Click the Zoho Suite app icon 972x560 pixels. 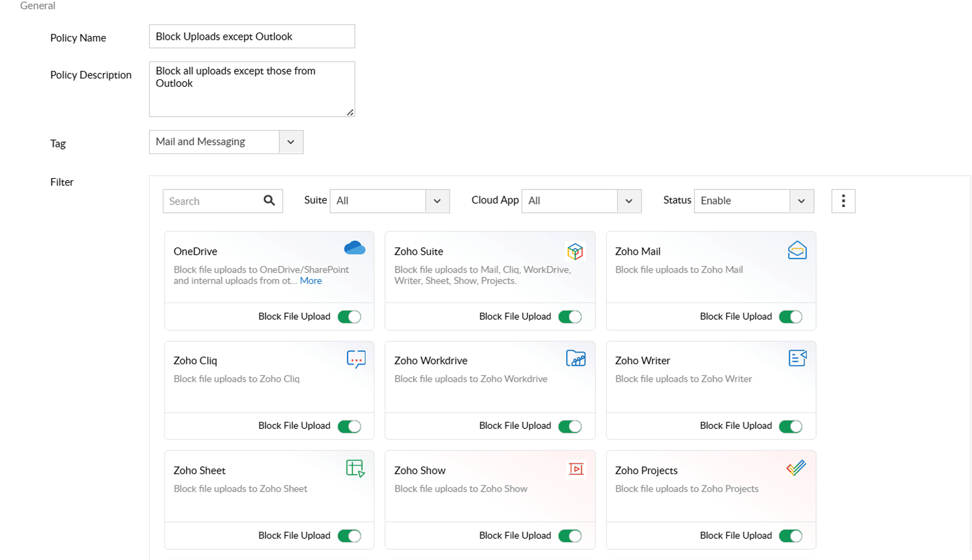(575, 251)
